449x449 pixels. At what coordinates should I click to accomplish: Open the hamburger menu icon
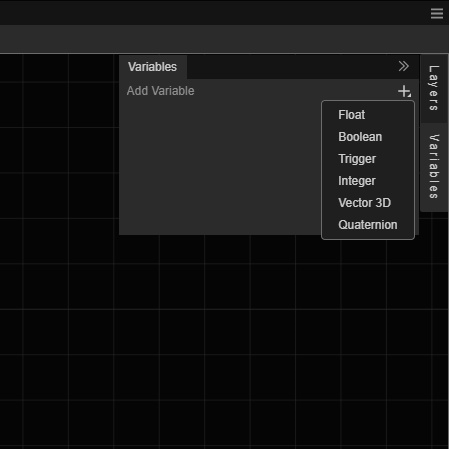coord(437,13)
